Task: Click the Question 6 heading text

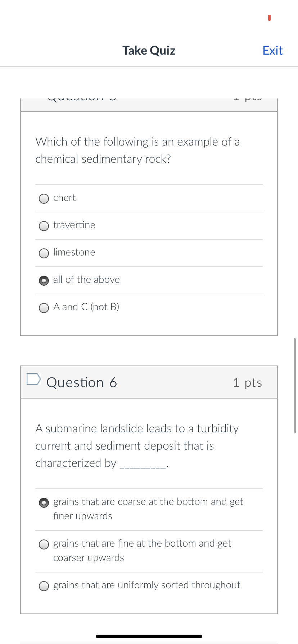Action: tap(82, 383)
